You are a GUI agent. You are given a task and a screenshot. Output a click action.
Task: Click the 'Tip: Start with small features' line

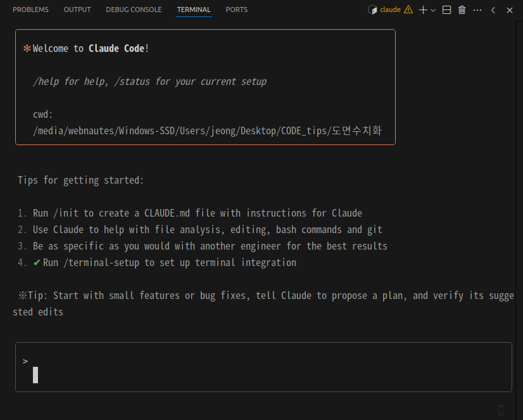click(263, 304)
